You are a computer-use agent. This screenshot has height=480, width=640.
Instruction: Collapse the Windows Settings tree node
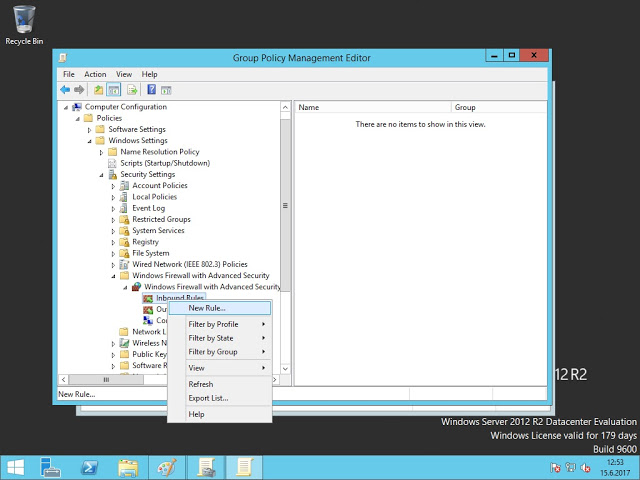click(x=88, y=140)
